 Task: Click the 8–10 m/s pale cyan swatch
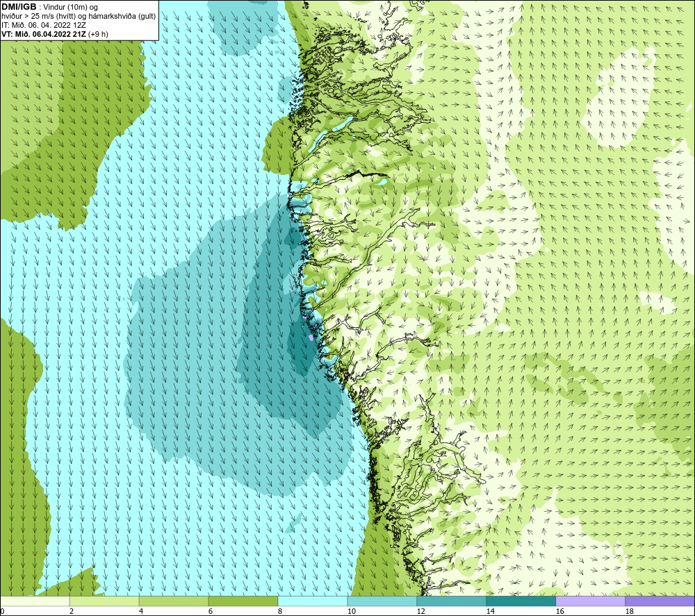[x=313, y=601]
